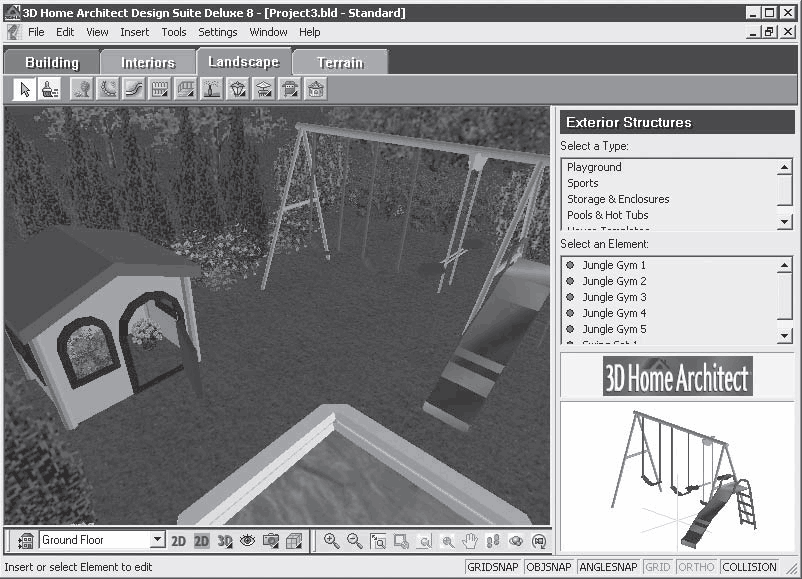Select the sprinkler tool icon
802x579 pixels.
point(212,90)
